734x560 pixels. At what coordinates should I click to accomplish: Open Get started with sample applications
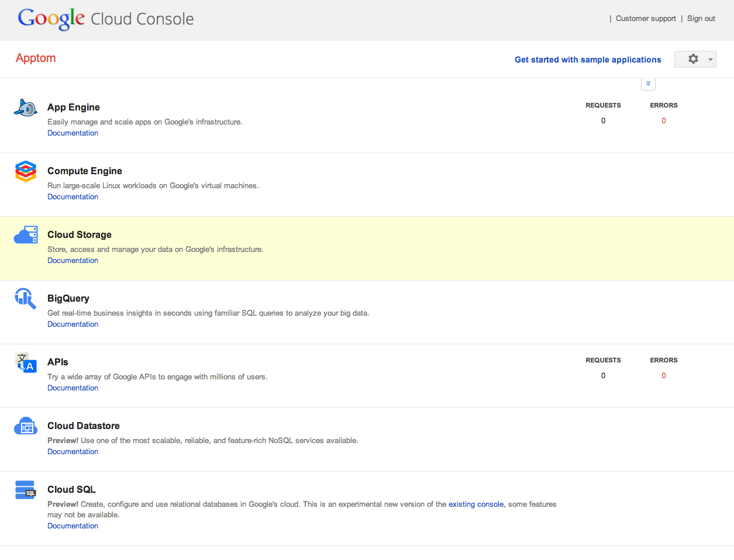pos(588,60)
